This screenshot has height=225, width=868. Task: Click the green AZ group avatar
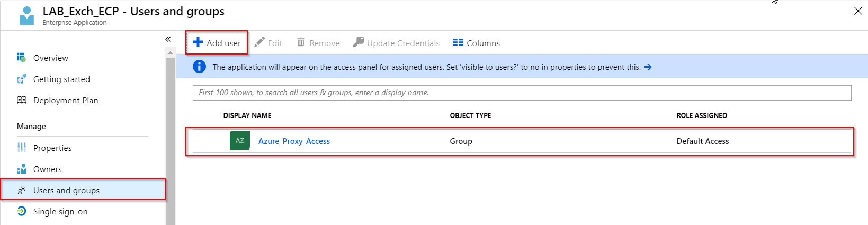click(239, 141)
